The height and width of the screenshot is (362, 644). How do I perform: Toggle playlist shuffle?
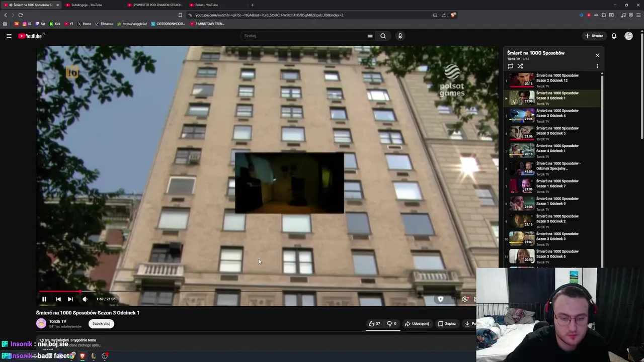(520, 66)
